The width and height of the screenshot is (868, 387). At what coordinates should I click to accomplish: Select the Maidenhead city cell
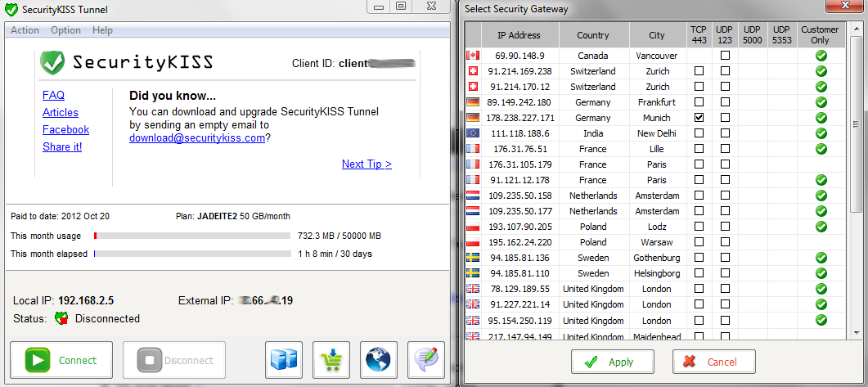(x=657, y=335)
